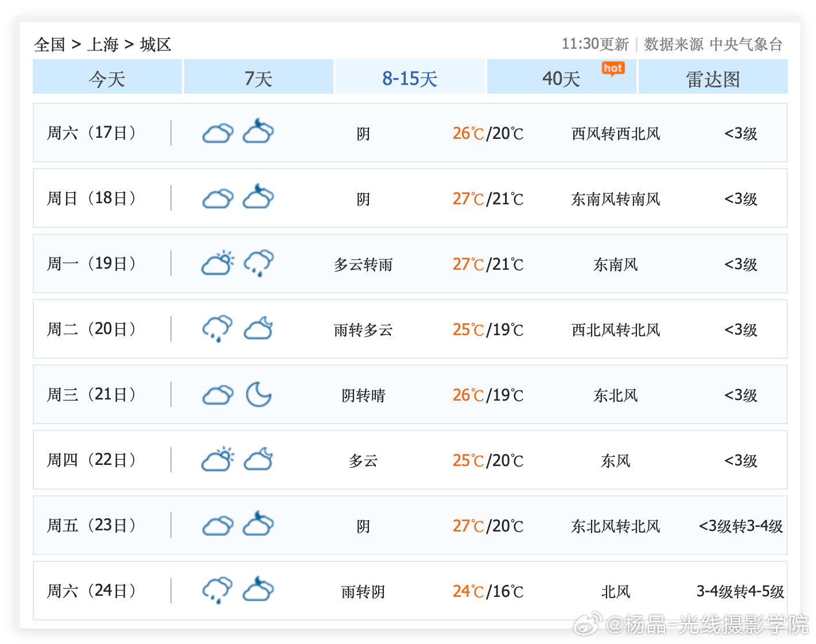
Task: Click the daytime cloudy icon for 周六（17日）
Action: (x=218, y=133)
